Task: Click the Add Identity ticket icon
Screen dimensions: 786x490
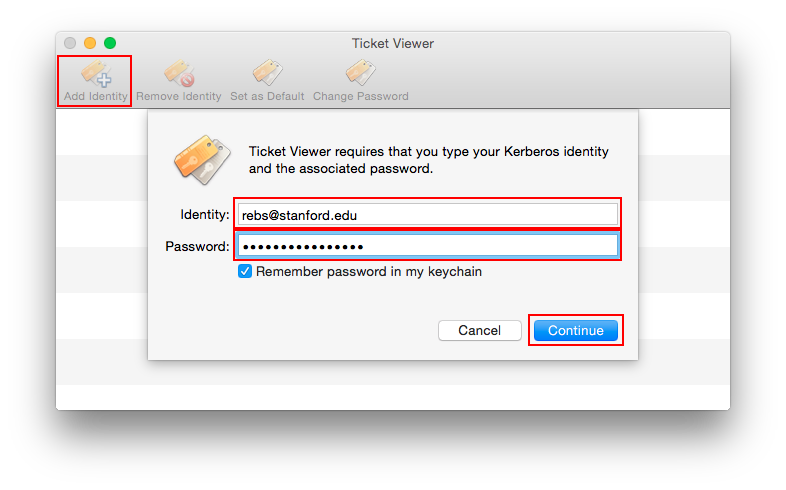Action: [96, 73]
